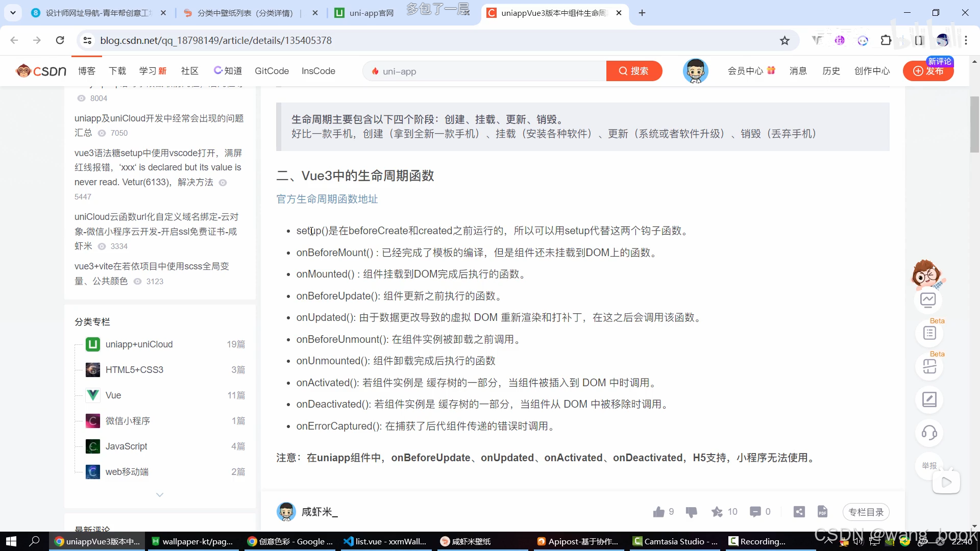Click the share icon below article
The width and height of the screenshot is (980, 551).
[799, 512]
